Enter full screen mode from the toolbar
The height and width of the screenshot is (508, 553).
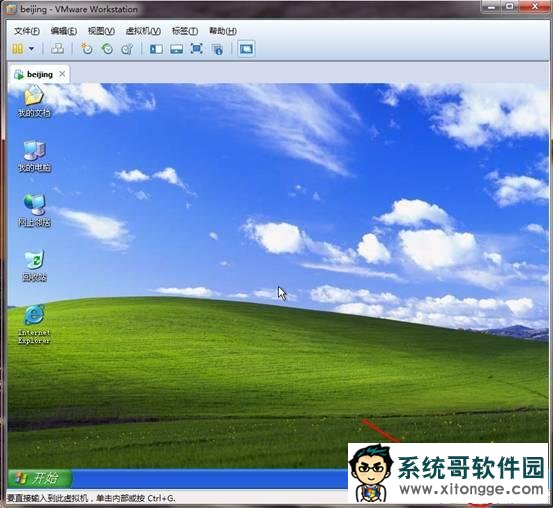[196, 49]
